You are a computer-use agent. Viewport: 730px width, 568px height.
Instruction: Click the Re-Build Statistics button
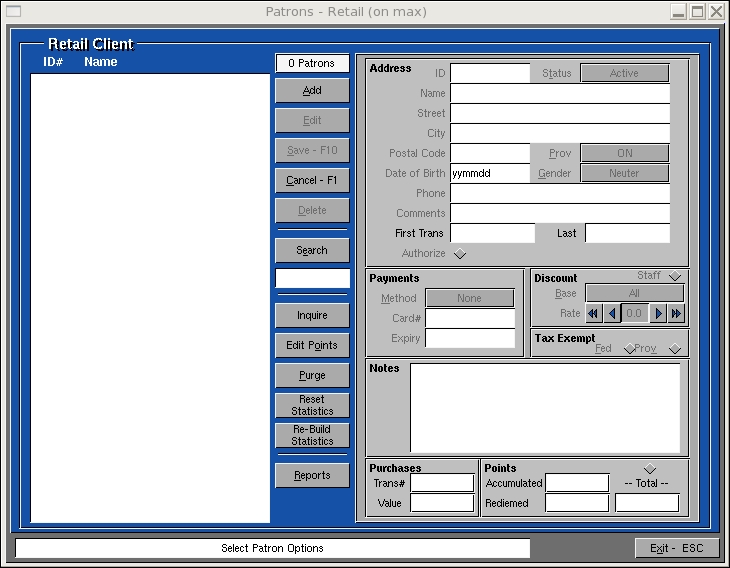pos(312,436)
